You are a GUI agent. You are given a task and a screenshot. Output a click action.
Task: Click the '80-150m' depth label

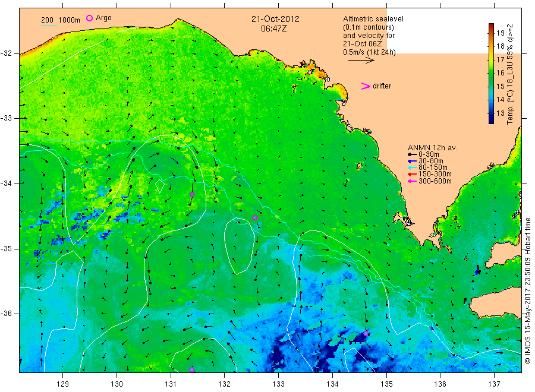tap(433, 167)
